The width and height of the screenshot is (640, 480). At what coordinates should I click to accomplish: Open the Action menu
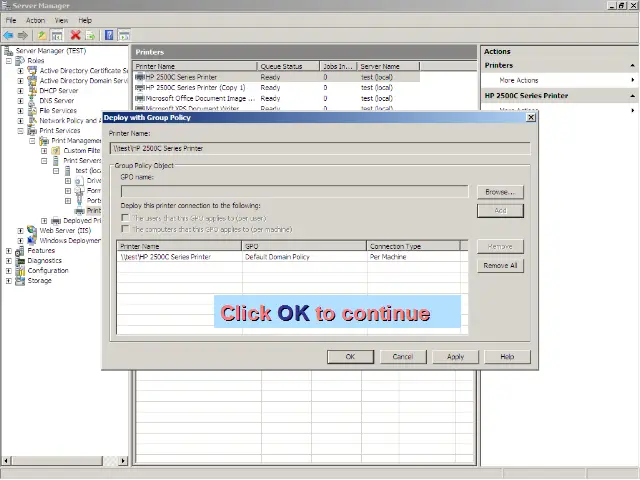[x=36, y=20]
